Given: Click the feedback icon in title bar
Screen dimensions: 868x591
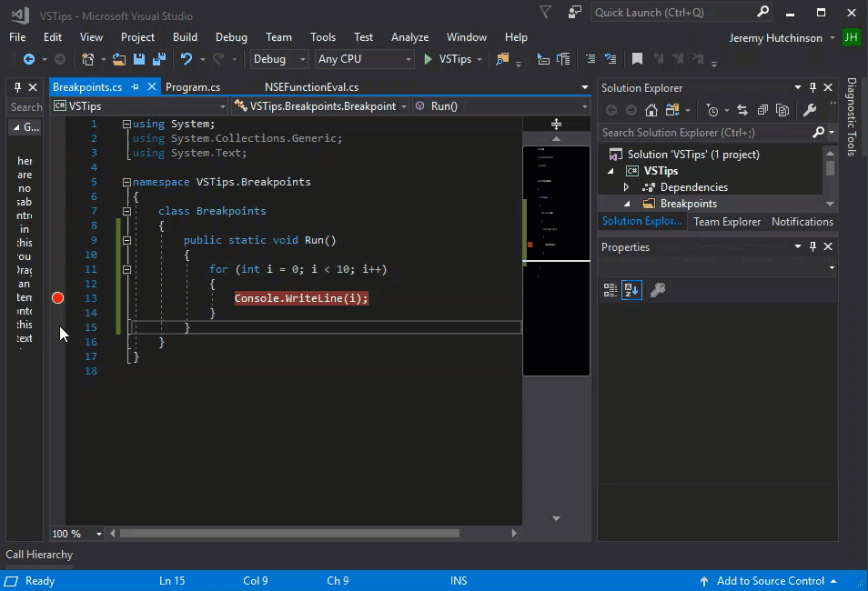Looking at the screenshot, I should pos(575,12).
